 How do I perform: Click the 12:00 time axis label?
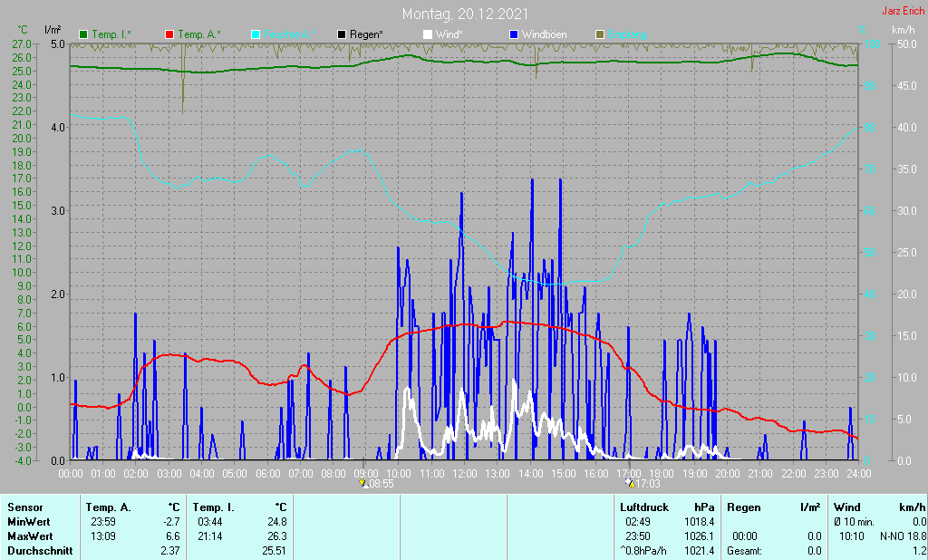pyautogui.click(x=464, y=473)
